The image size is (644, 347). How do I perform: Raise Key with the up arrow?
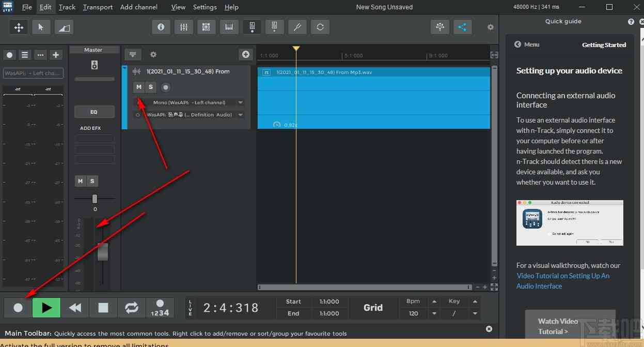[475, 301]
